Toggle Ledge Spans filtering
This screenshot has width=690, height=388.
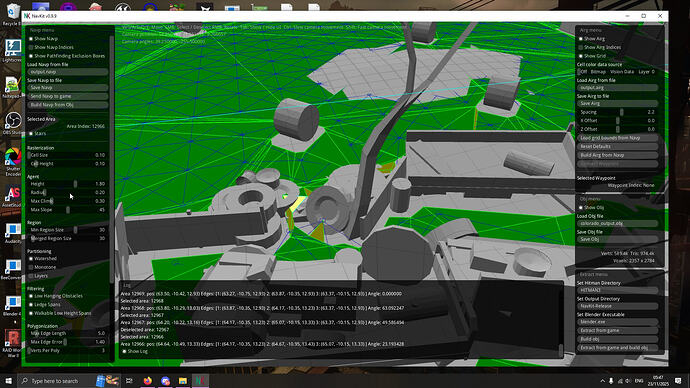(31, 304)
